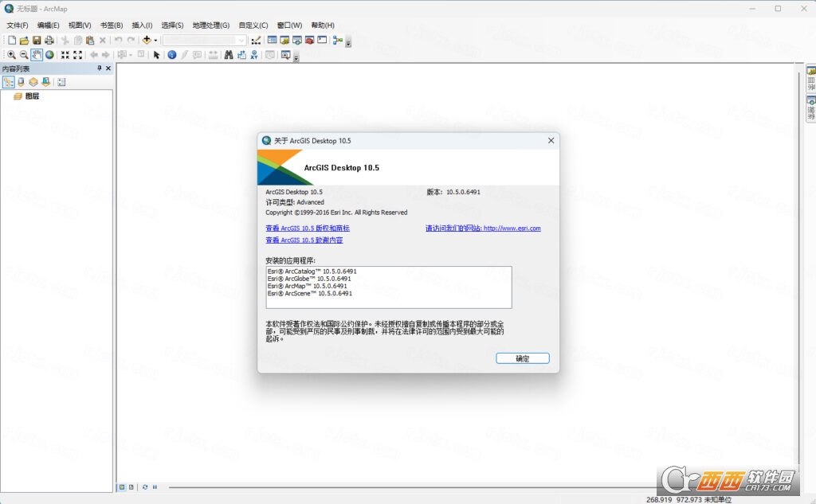Select the Zoom In tool
The height and width of the screenshot is (504, 816).
11,55
